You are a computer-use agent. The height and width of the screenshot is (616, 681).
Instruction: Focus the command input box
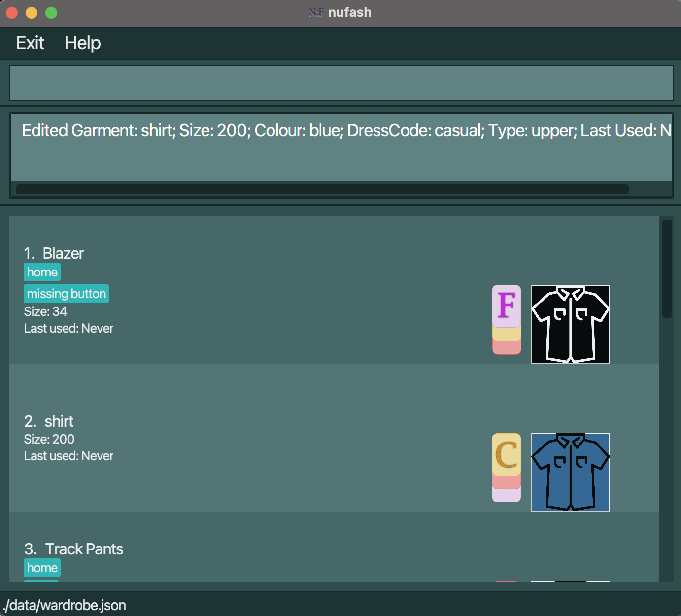(x=341, y=83)
